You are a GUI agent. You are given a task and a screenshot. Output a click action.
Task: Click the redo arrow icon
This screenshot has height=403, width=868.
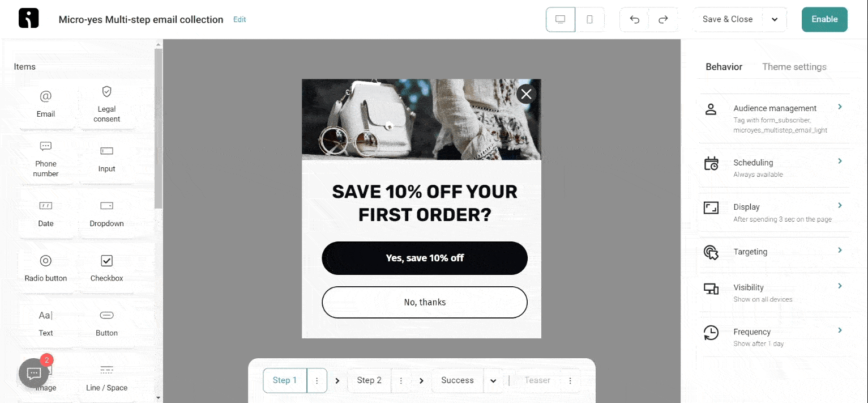pos(663,19)
